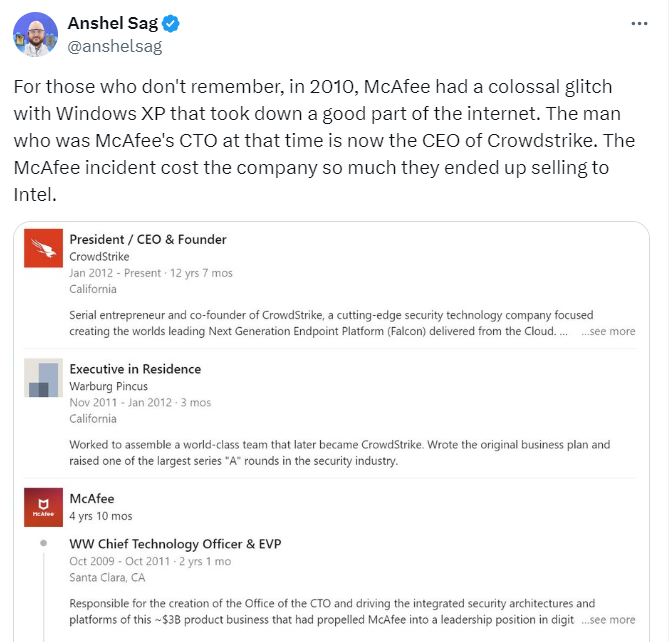Click the tweet body text

pyautogui.click(x=320, y=140)
